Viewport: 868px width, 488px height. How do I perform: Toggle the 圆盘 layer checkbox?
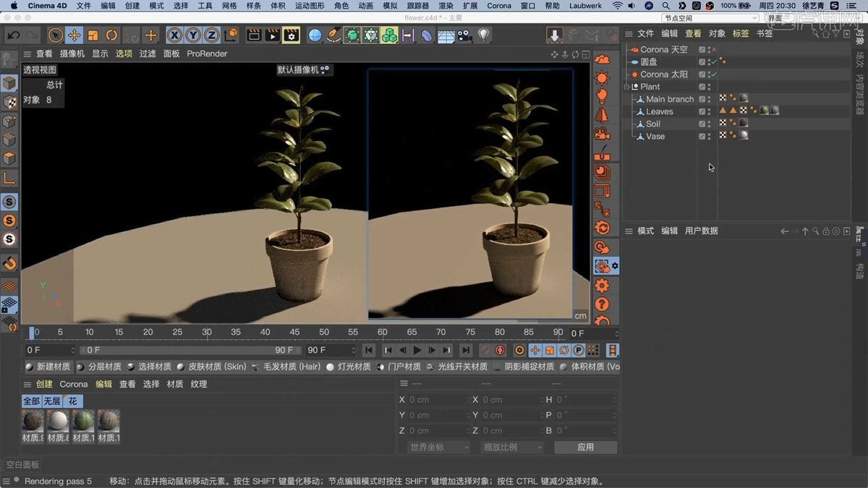(702, 62)
